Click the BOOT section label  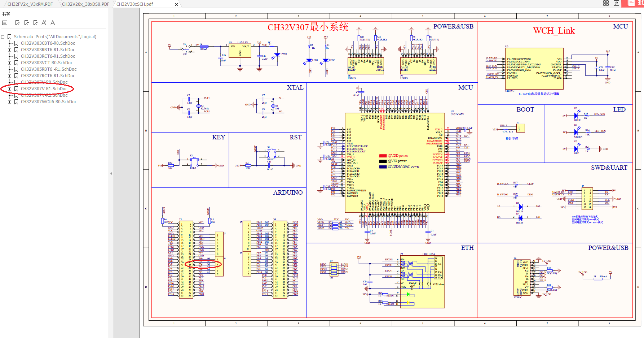[x=525, y=109]
